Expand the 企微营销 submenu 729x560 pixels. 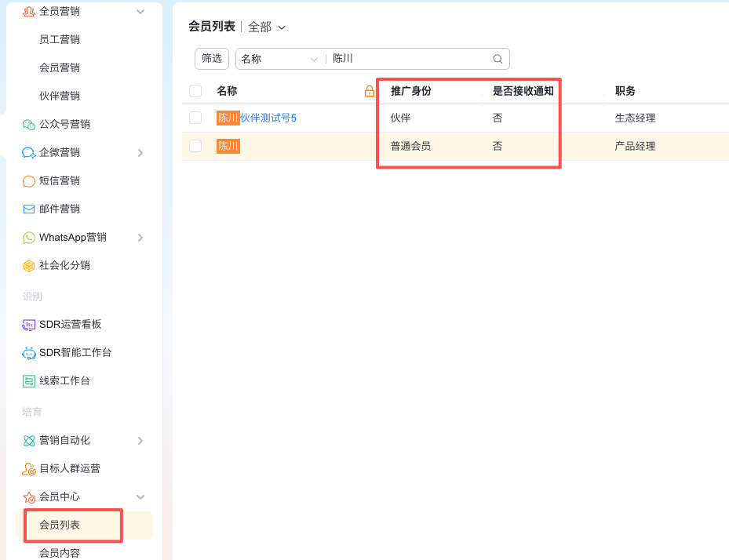140,153
